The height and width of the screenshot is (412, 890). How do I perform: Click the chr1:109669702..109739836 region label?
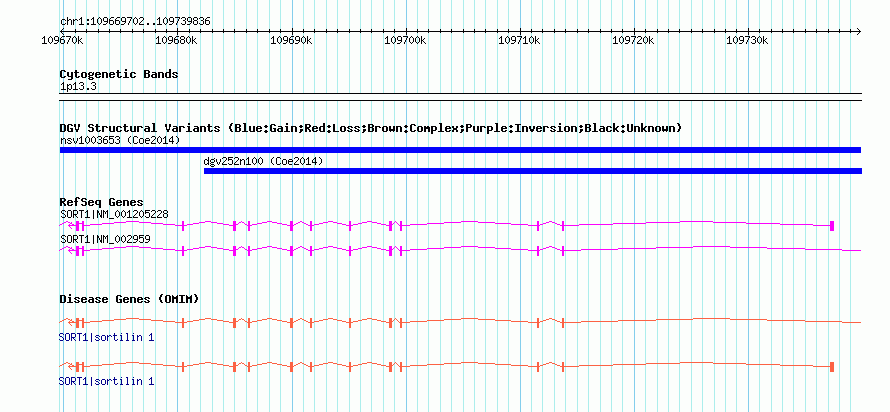click(135, 22)
